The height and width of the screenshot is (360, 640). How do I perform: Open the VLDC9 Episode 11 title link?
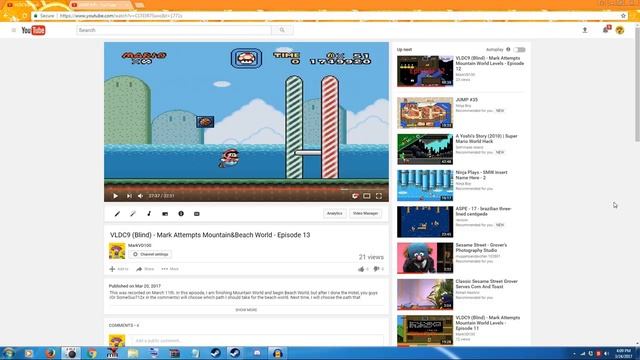pos(488,323)
